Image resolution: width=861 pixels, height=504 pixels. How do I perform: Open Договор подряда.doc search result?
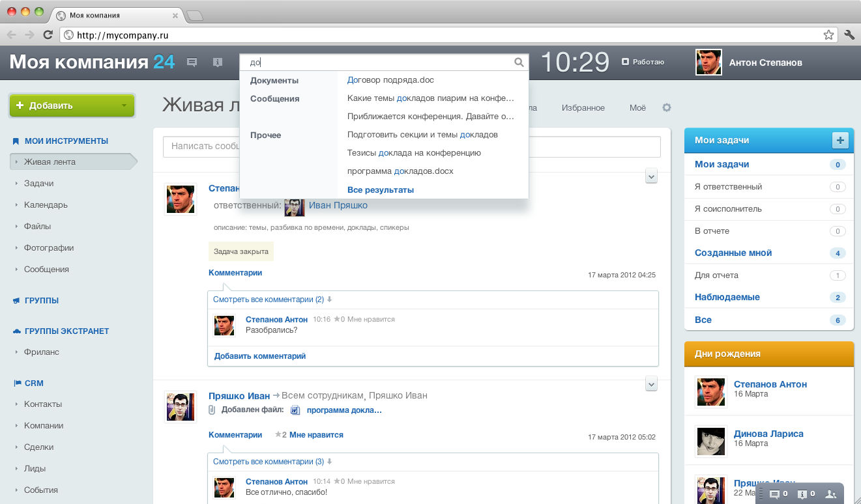(390, 80)
